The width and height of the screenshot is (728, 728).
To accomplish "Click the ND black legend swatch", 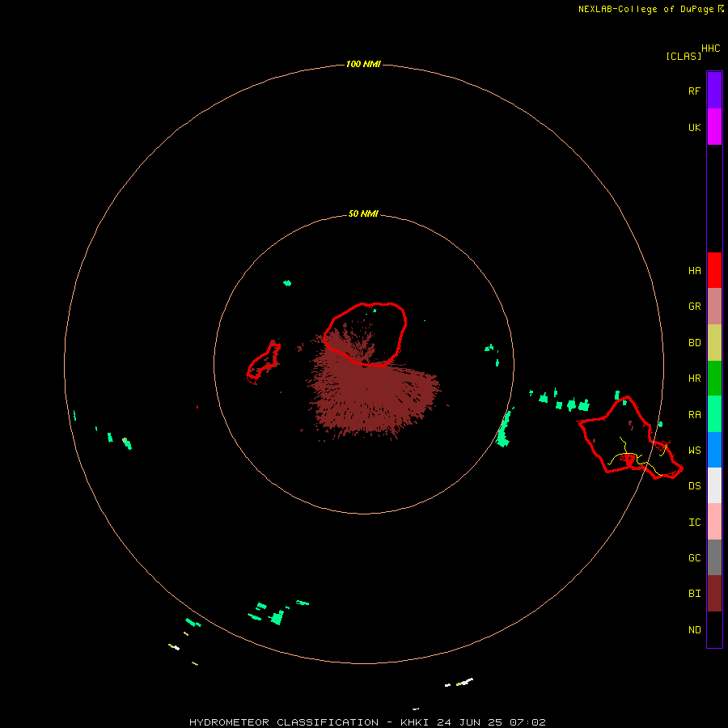I will (714, 629).
